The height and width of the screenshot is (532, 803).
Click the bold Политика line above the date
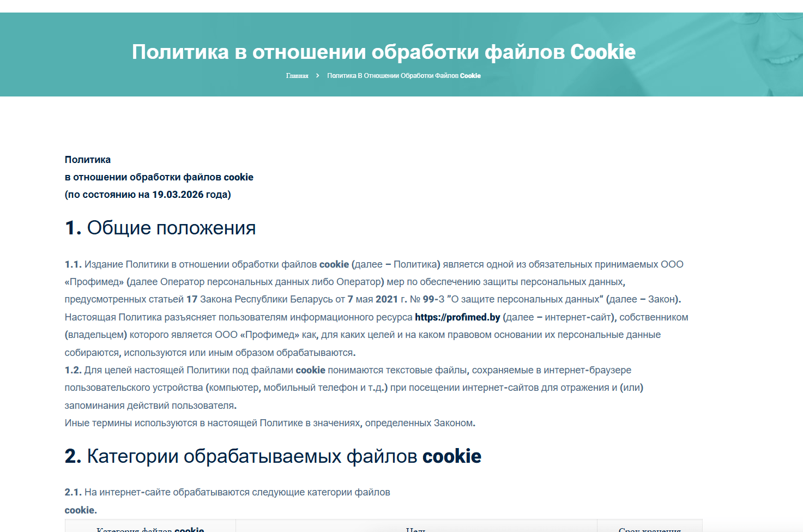pos(88,160)
